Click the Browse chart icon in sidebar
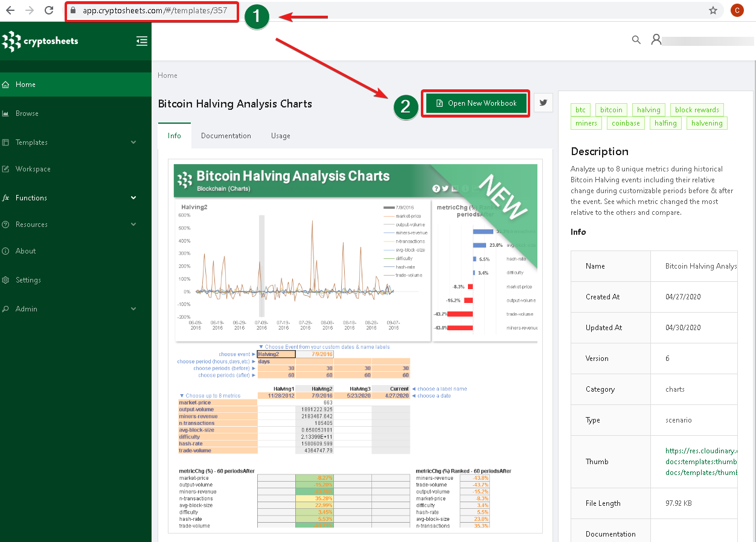This screenshot has width=756, height=542. tap(6, 113)
